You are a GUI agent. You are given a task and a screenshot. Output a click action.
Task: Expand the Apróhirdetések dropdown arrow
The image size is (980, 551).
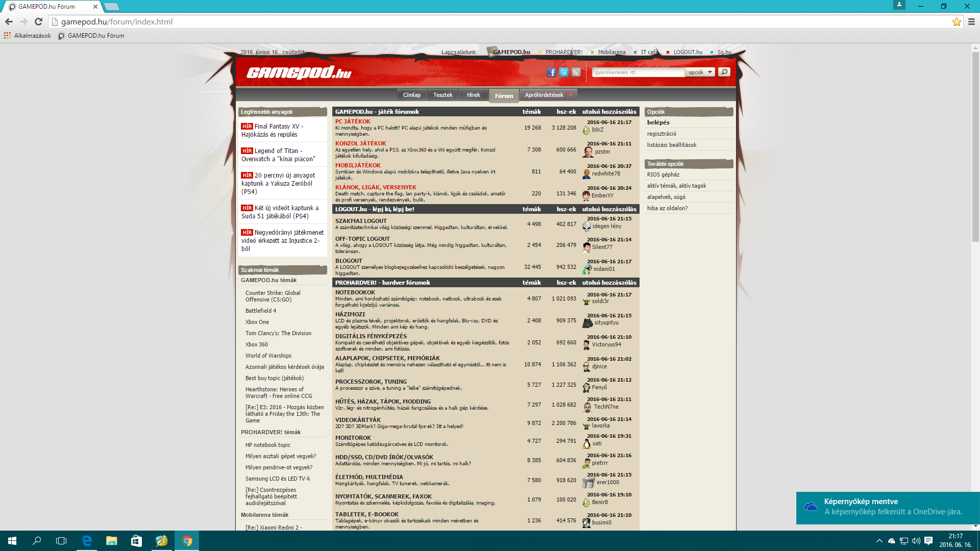click(570, 95)
